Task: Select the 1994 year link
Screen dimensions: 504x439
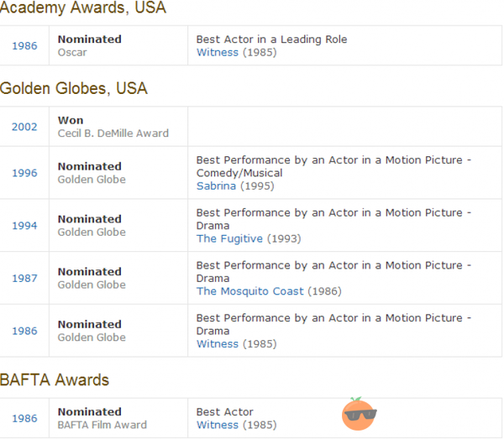Action: tap(24, 226)
